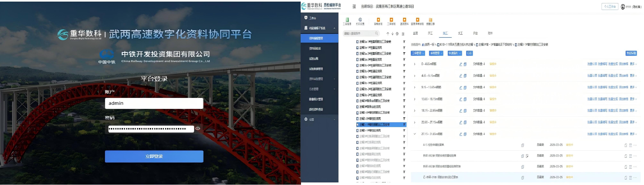Collapse the 27.15~31.65m row chevron
This screenshot has height=185, width=644.
tap(414, 134)
